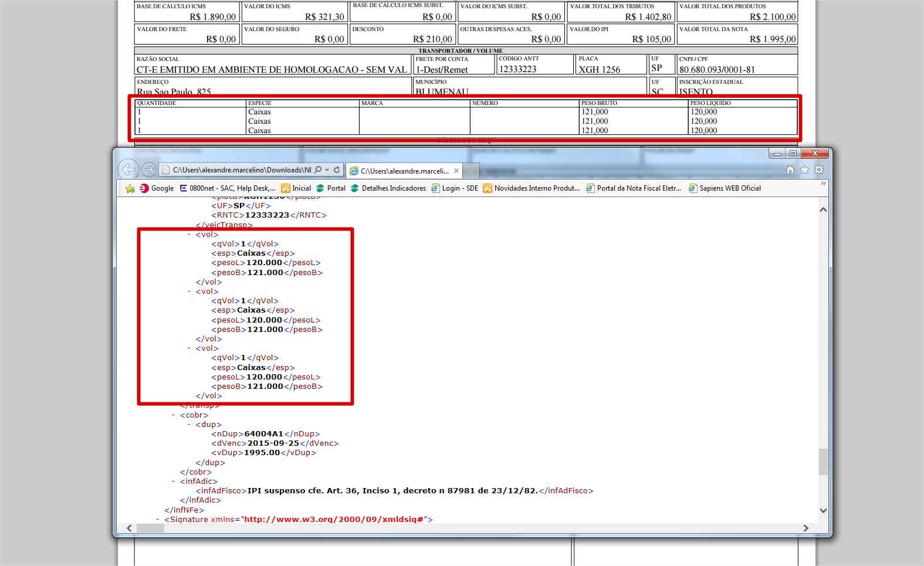The width and height of the screenshot is (924, 566).
Task: Open the address bar dropdown arrow
Action: pos(327,170)
